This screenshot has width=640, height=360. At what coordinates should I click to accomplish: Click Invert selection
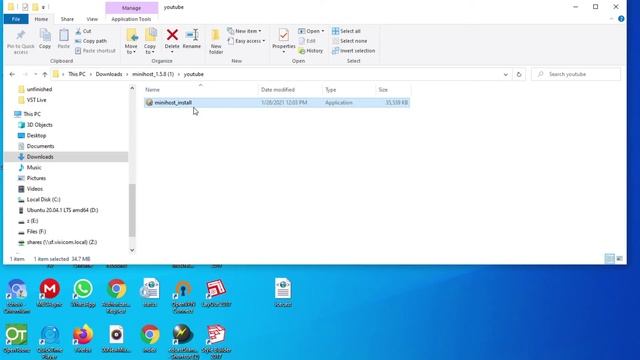point(353,51)
